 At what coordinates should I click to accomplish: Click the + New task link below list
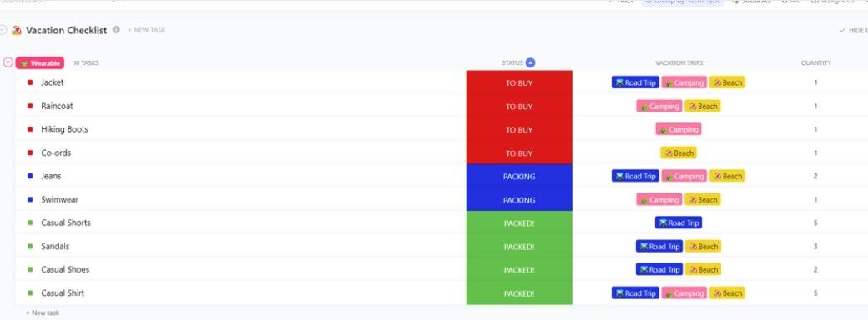[x=43, y=312]
